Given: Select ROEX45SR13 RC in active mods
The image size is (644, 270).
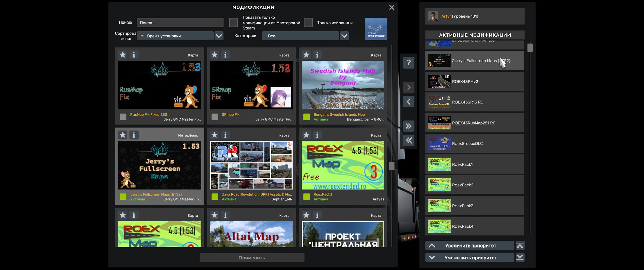Looking at the screenshot, I should [475, 102].
